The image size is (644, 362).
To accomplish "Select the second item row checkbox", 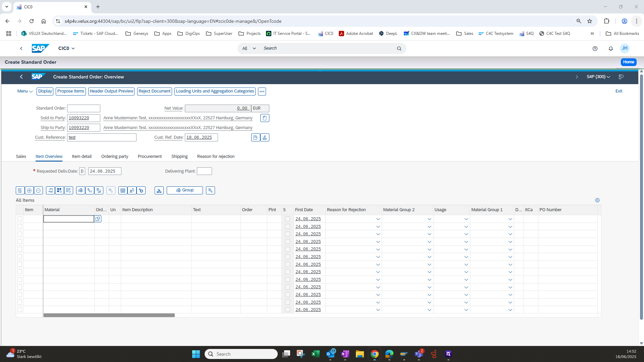I will pyautogui.click(x=20, y=227).
